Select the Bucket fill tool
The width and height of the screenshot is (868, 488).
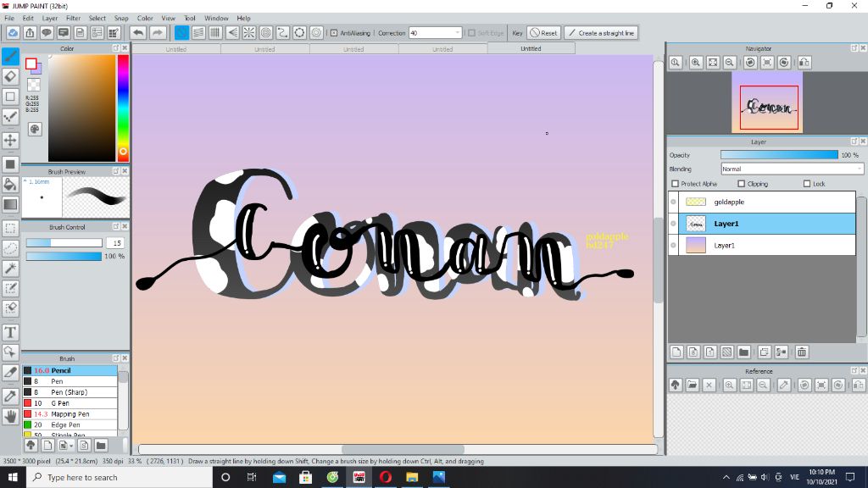pyautogui.click(x=10, y=184)
